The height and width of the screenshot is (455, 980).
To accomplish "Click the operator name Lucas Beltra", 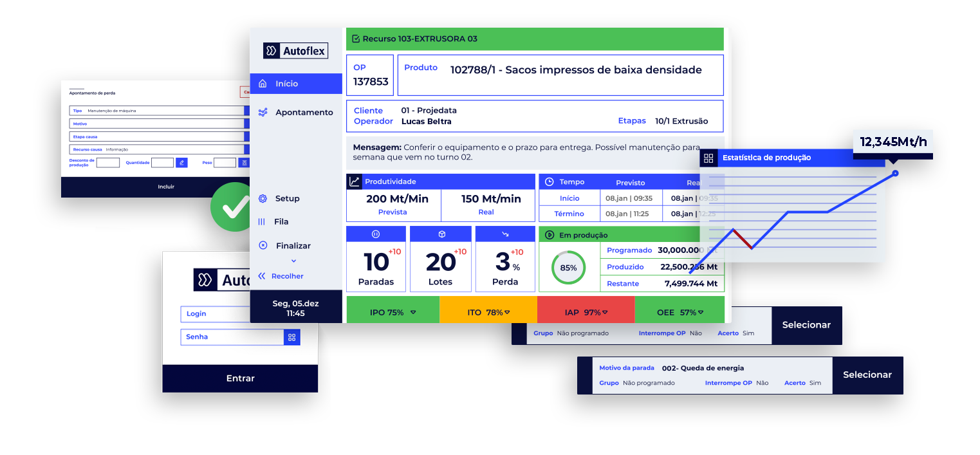I will [427, 121].
